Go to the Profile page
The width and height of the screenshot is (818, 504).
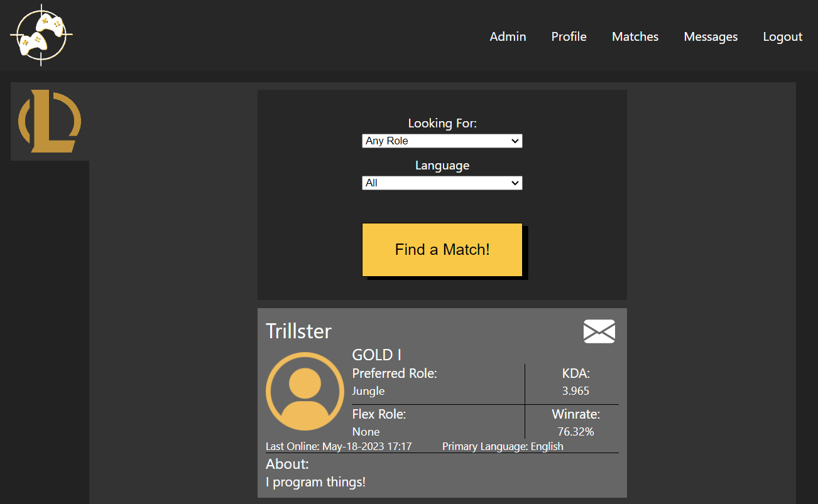pyautogui.click(x=569, y=37)
